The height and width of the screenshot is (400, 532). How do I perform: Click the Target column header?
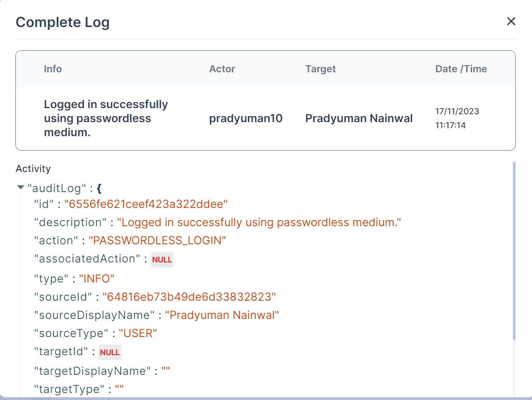320,69
